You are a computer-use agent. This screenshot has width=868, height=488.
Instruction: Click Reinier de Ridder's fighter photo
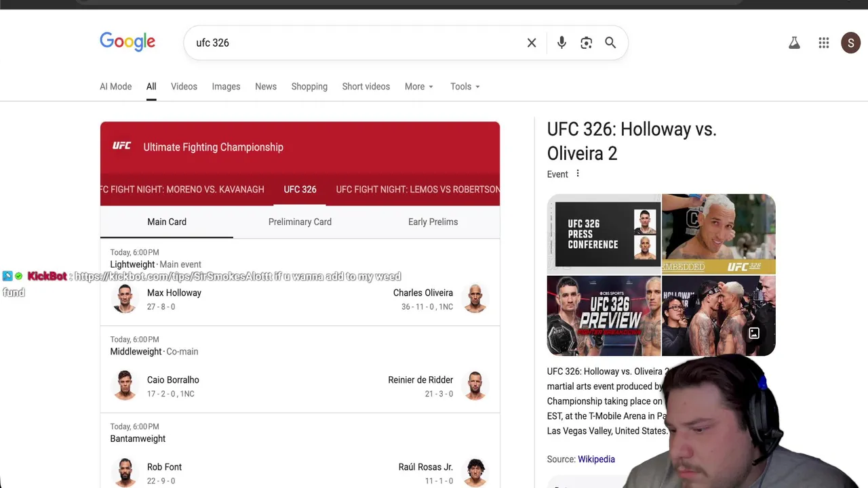[x=475, y=386]
